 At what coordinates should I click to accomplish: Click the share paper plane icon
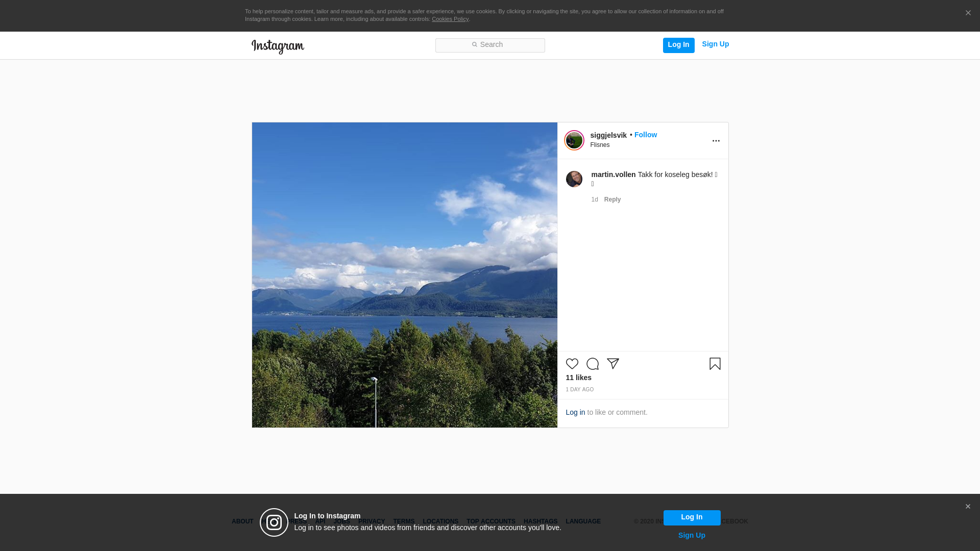[612, 364]
